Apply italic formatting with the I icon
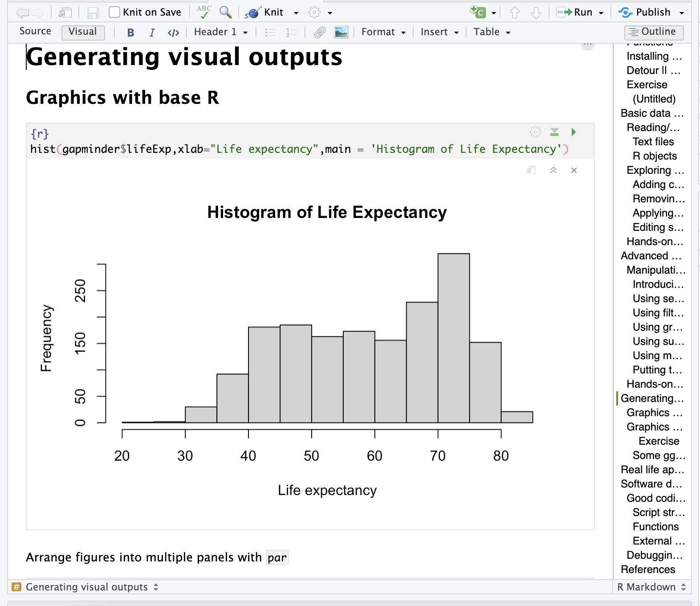Screen dimensions: 700x606 152,33
